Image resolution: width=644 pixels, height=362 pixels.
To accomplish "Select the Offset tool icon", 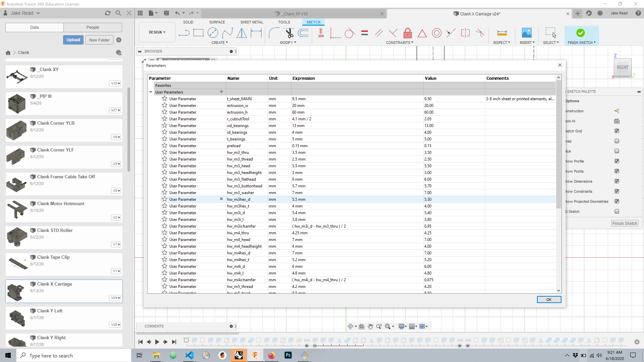I will (304, 33).
